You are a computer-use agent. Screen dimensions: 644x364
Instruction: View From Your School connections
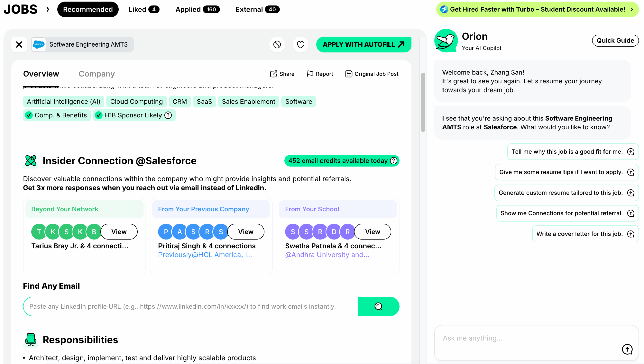click(372, 232)
